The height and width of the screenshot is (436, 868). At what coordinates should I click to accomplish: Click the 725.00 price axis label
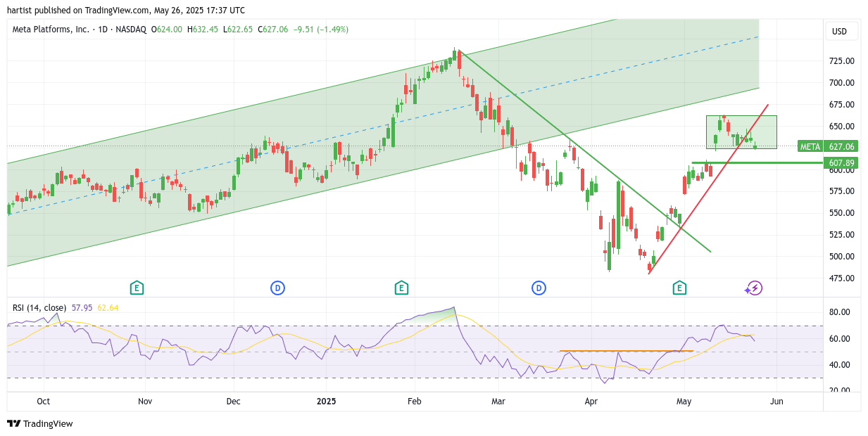coord(841,61)
